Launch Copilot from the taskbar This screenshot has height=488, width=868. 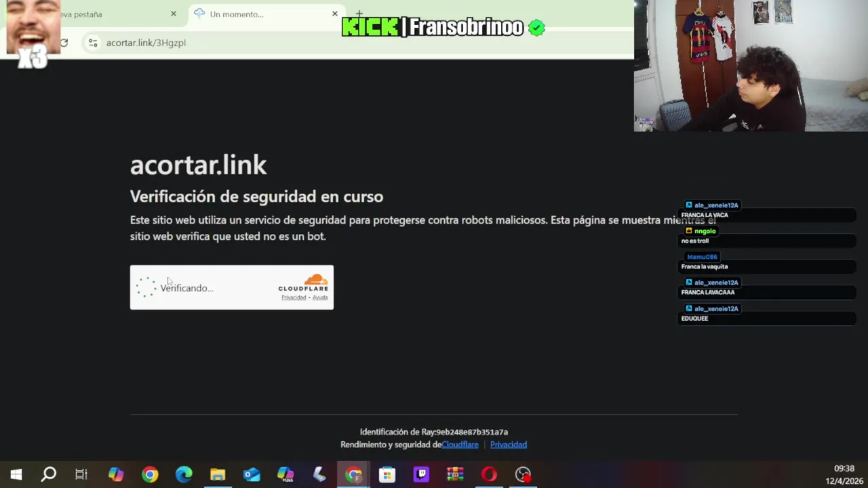(x=116, y=474)
